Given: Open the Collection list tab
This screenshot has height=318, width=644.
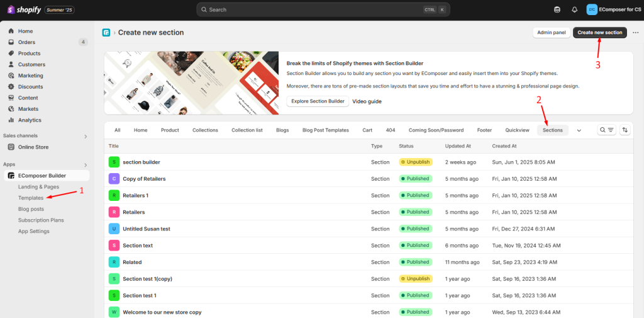Looking at the screenshot, I should click(x=247, y=130).
